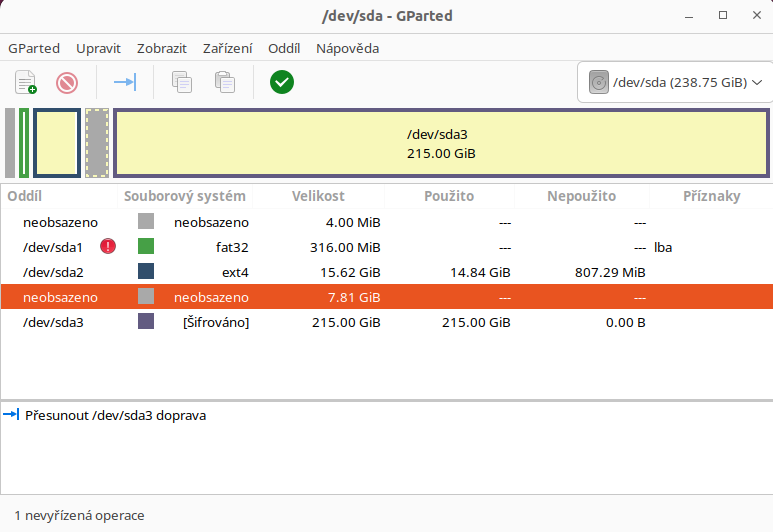Viewport: 773px width, 532px height.
Task: Sort by the Souborový systém column header
Action: click(x=184, y=196)
